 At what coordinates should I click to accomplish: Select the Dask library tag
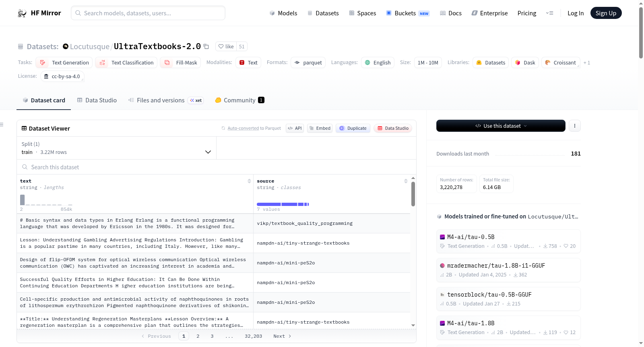pos(525,62)
